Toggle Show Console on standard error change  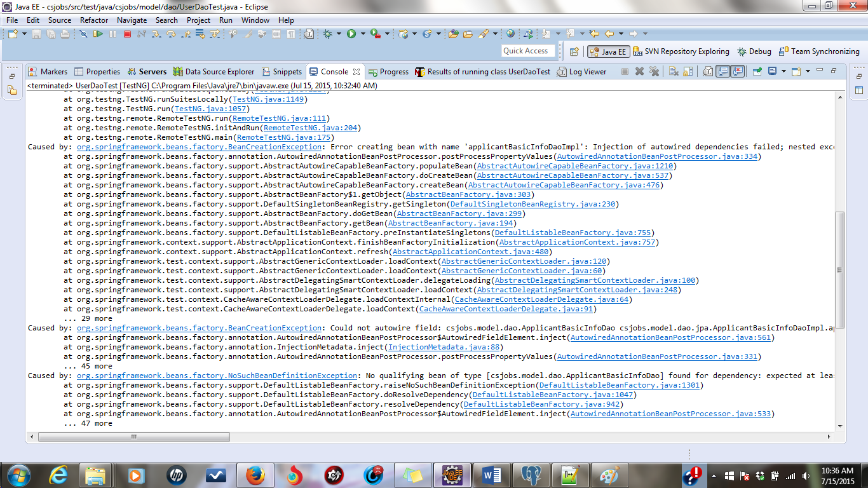point(737,72)
